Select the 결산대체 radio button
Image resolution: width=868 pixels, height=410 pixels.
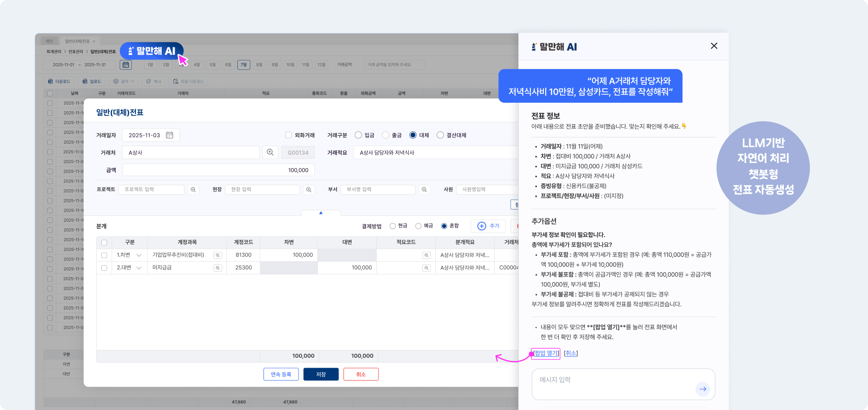440,135
